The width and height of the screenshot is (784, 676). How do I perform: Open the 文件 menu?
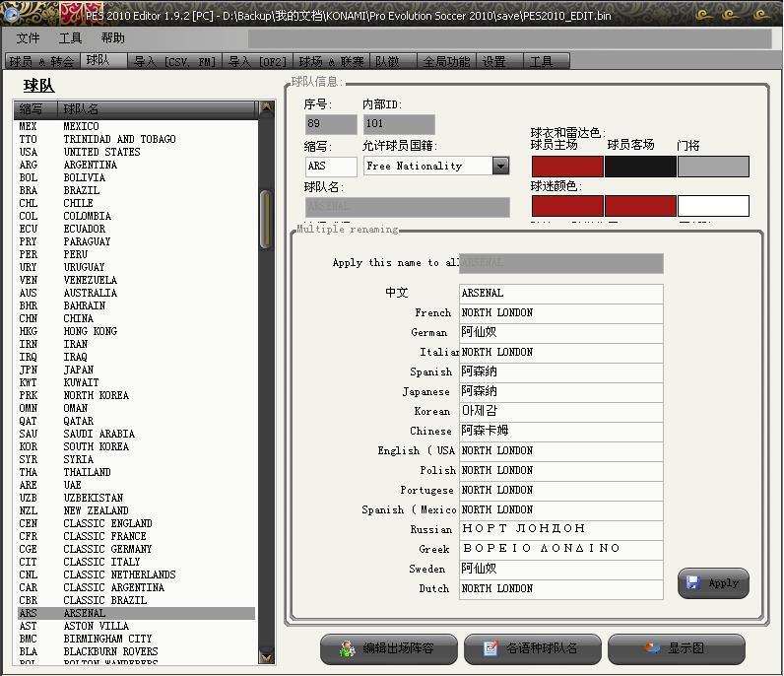tap(29, 38)
